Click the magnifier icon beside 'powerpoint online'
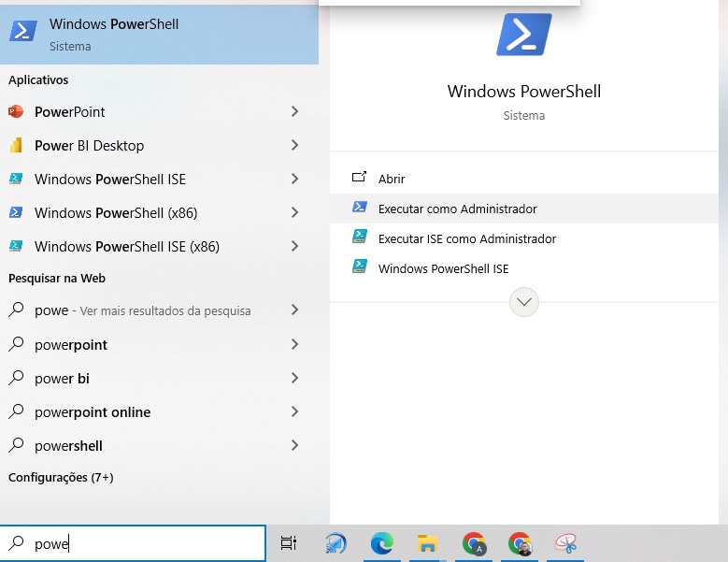728x562 pixels. pos(16,411)
